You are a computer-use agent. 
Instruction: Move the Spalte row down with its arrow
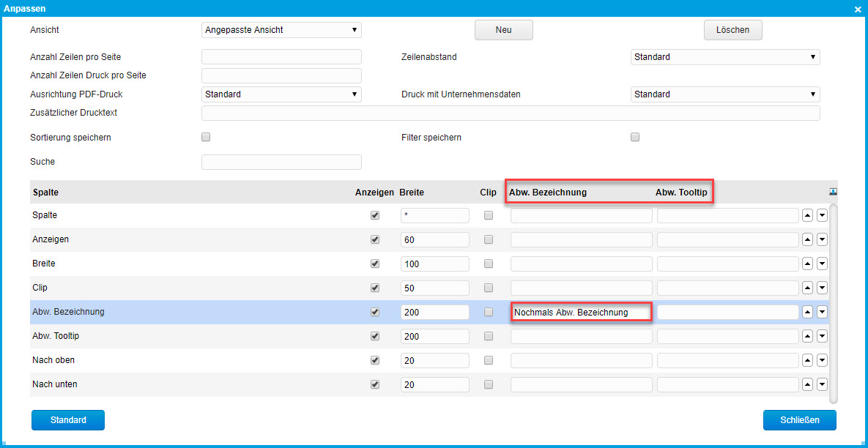[822, 216]
